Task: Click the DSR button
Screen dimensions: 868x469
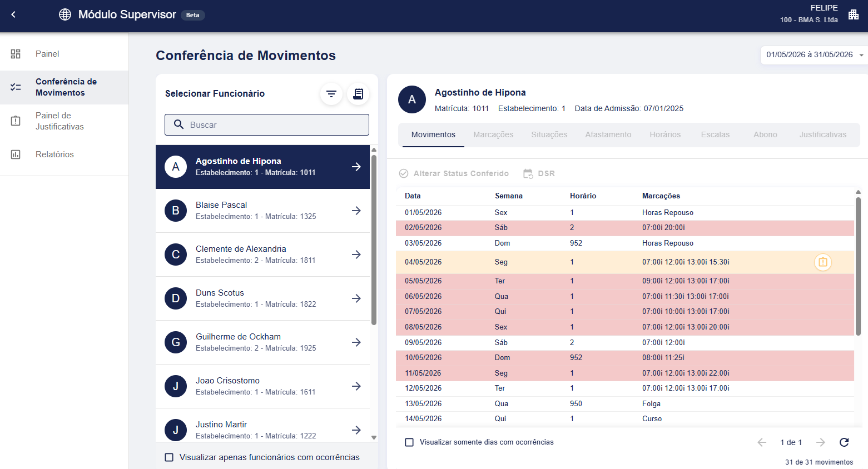Action: tap(539, 173)
